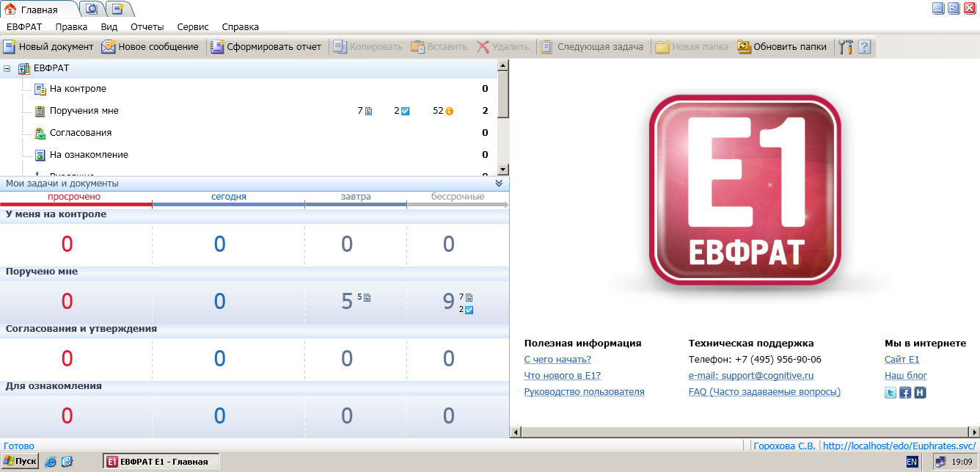Click the завтра column header
This screenshot has height=472, width=980.
click(356, 197)
